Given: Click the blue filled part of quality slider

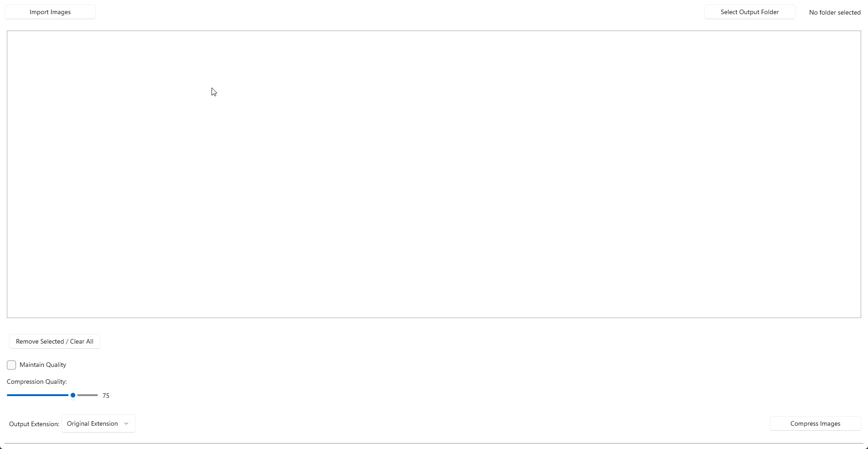Looking at the screenshot, I should 38,395.
